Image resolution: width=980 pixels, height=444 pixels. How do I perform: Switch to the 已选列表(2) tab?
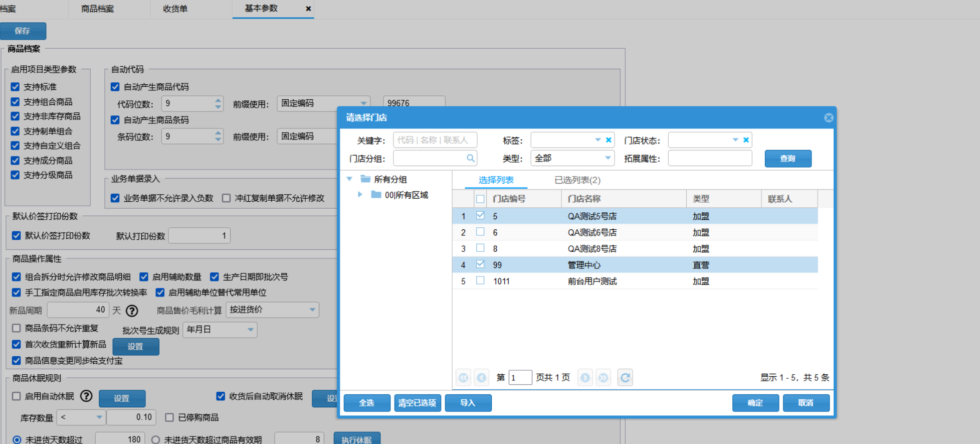click(577, 180)
